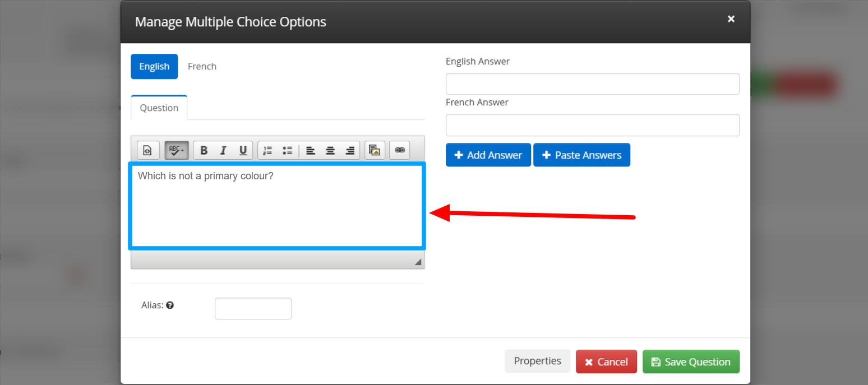Click the Alias help question mark icon
This screenshot has width=868, height=385.
[170, 305]
